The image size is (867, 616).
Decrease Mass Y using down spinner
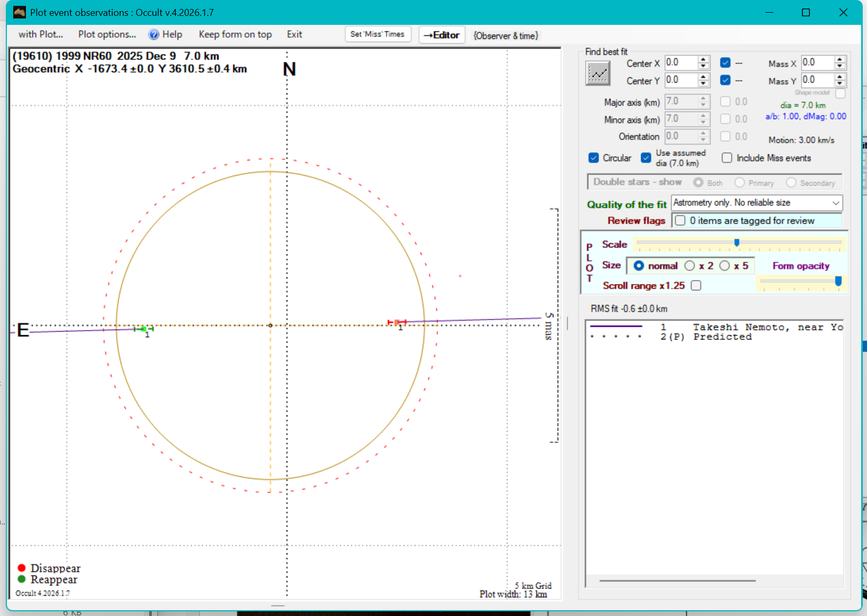(x=839, y=84)
